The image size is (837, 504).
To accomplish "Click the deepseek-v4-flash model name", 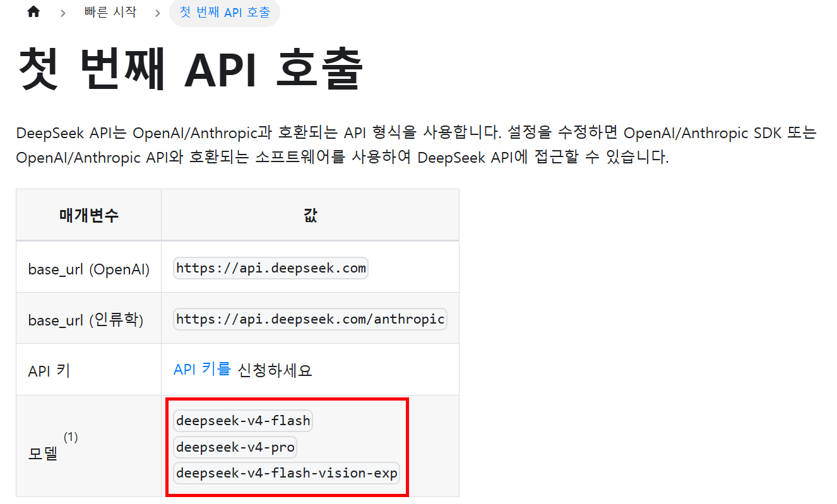I will tap(243, 421).
